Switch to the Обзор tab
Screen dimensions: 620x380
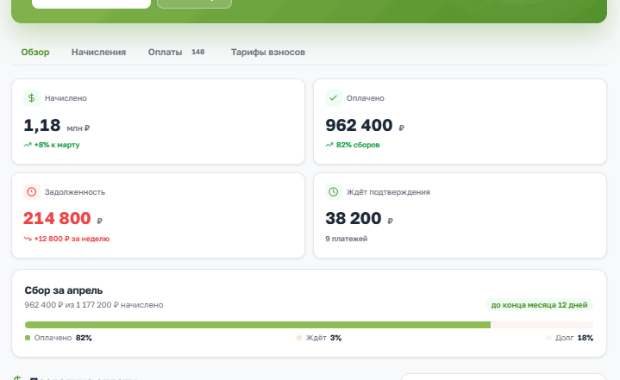pyautogui.click(x=35, y=52)
